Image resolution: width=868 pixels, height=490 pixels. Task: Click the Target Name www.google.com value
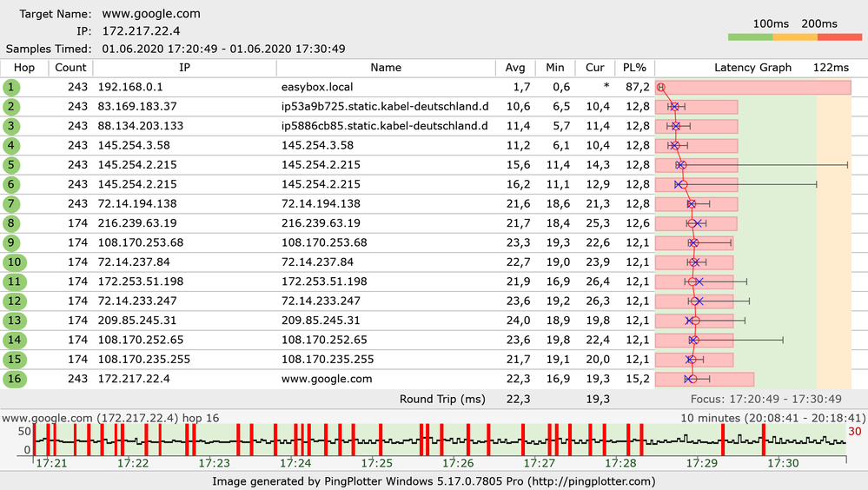pos(151,14)
